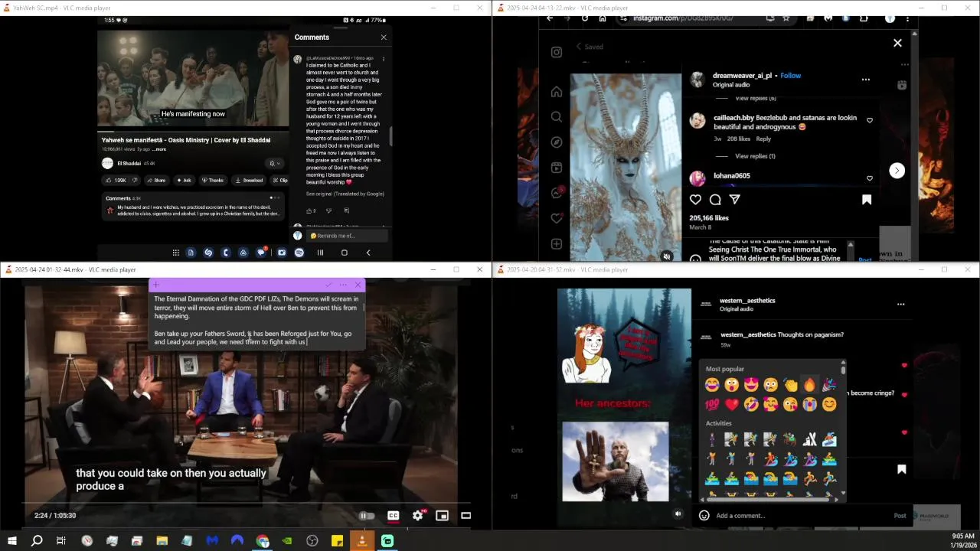The image size is (980, 551).
Task: Open Instagram Reels in the left sidebar
Action: (557, 168)
